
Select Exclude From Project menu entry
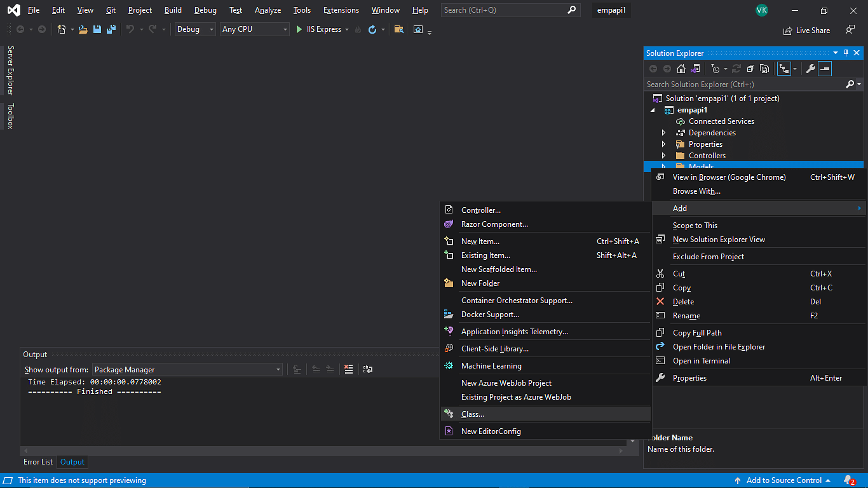(759, 257)
